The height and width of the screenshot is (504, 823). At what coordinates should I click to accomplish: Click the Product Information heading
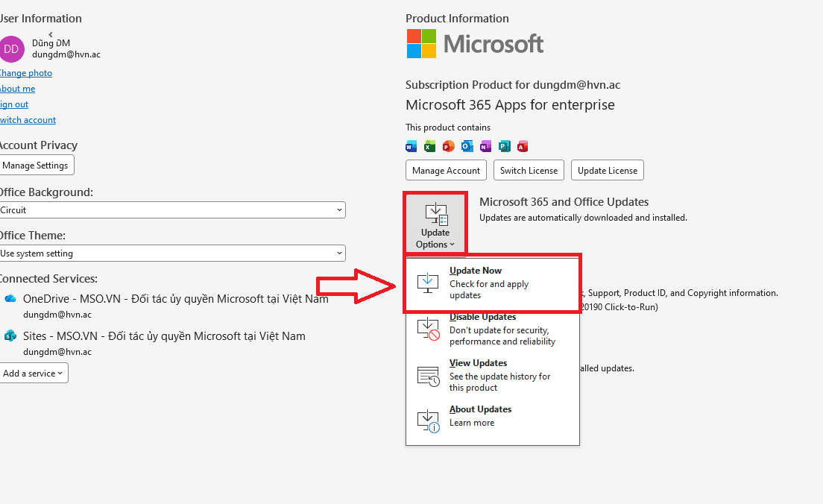coord(457,19)
